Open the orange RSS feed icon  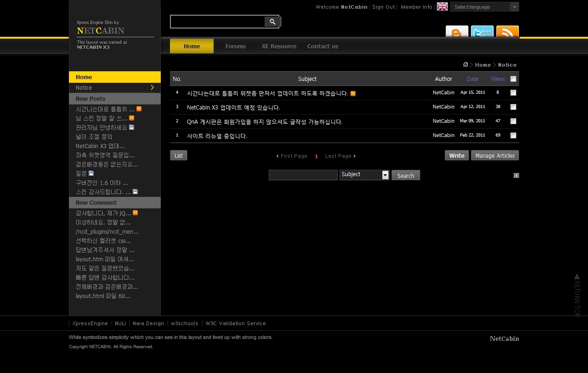(508, 32)
